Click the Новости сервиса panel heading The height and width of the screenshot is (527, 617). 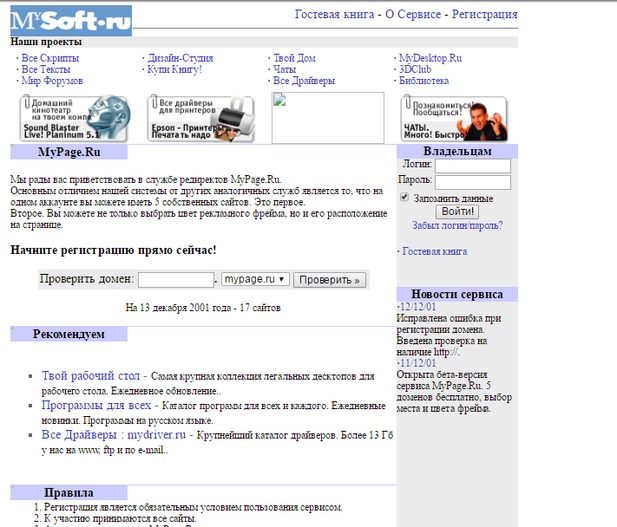tap(457, 294)
